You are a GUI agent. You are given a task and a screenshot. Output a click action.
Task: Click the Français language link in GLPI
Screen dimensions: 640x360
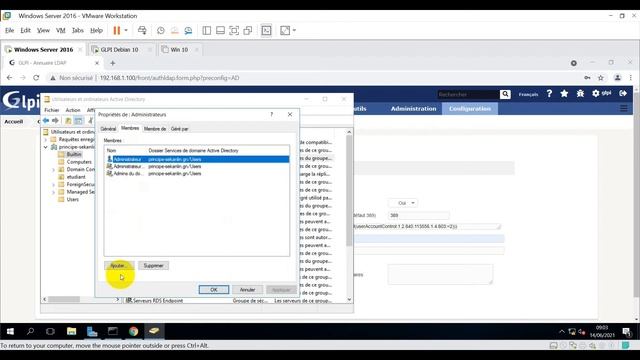point(529,94)
